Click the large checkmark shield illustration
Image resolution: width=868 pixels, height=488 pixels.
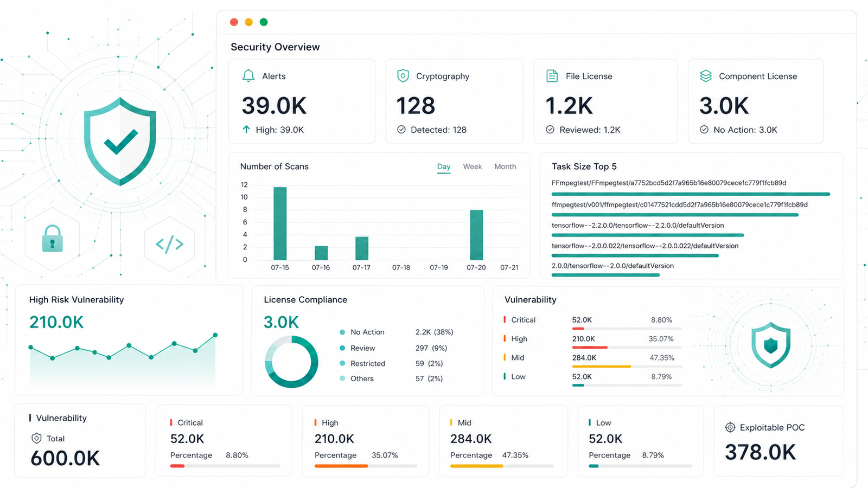coord(120,141)
